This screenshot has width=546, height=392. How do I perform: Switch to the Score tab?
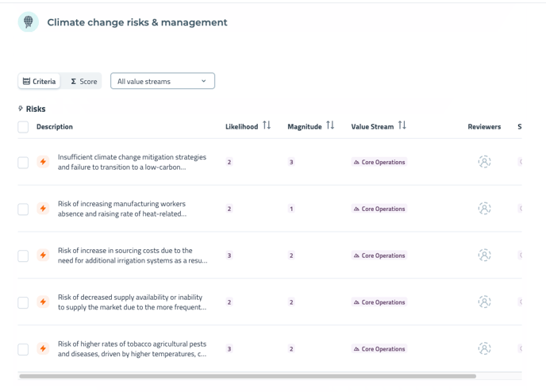point(83,81)
